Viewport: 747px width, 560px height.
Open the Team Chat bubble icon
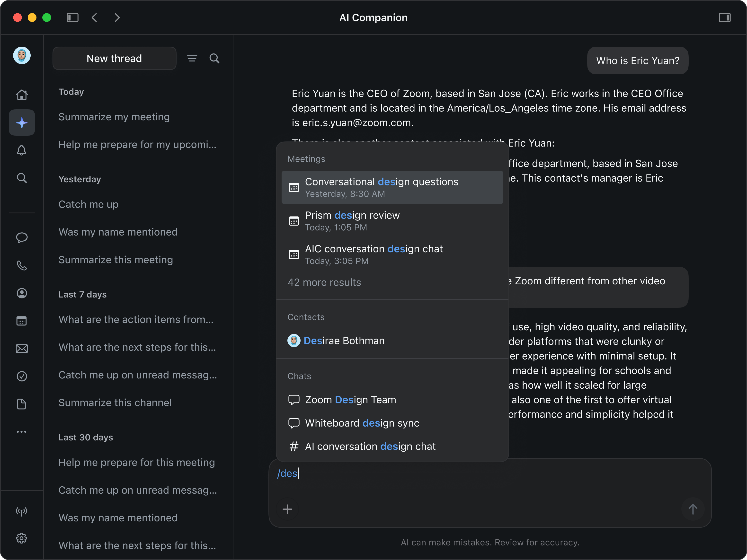(22, 238)
